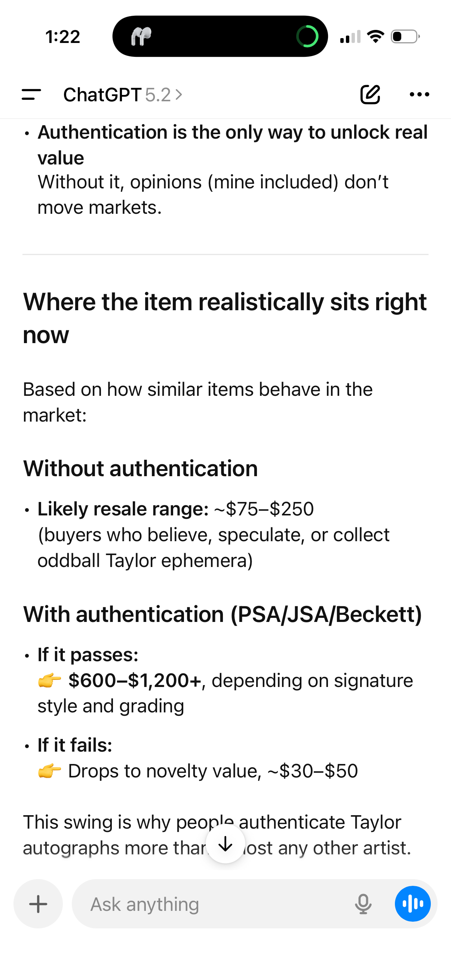The height and width of the screenshot is (980, 451).
Task: Tap the With authentication (PSA/JSA/Beckett) heading
Action: click(223, 614)
